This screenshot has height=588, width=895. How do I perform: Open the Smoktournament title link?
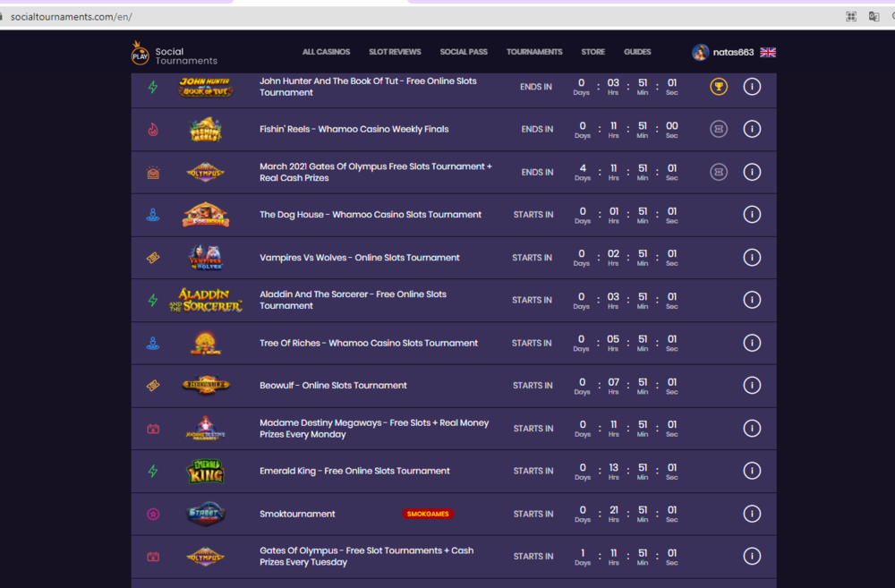pyautogui.click(x=297, y=514)
